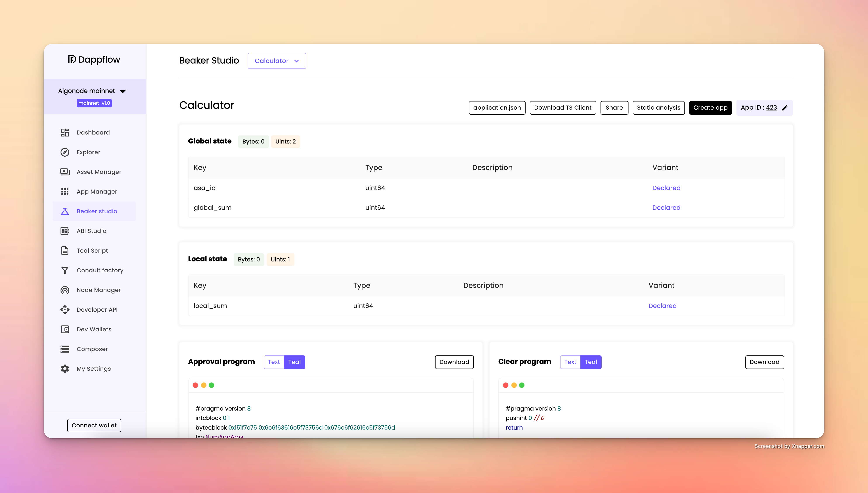Open Explorer via compass icon

[x=65, y=152]
